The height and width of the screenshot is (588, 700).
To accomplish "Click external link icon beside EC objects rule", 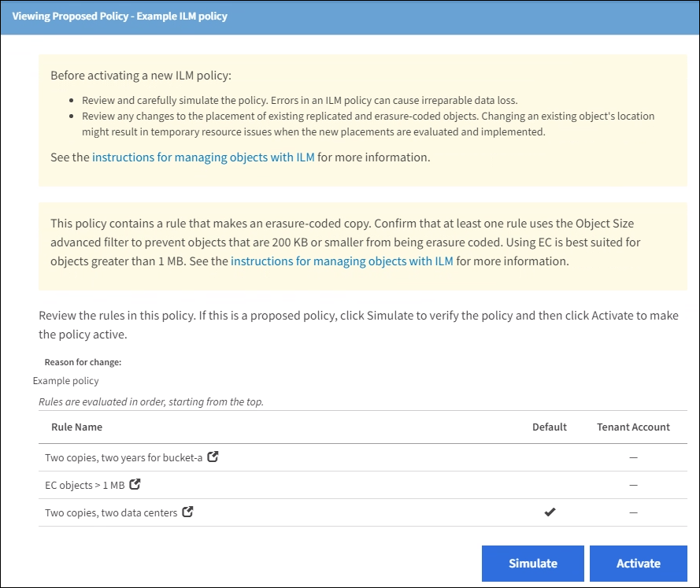I will point(135,484).
